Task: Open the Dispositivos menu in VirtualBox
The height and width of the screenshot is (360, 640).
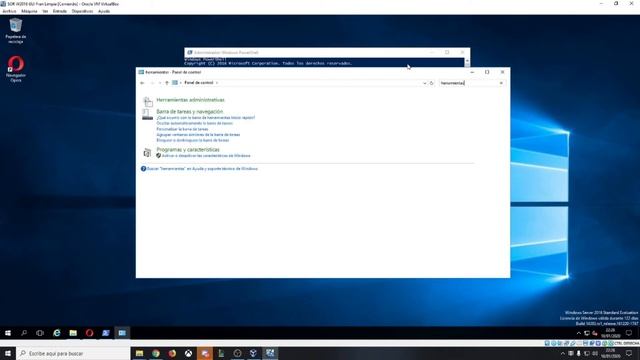Action: point(82,11)
